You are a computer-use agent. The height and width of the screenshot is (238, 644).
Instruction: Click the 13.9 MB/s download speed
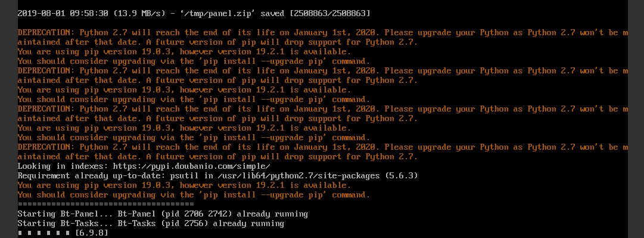139,14
